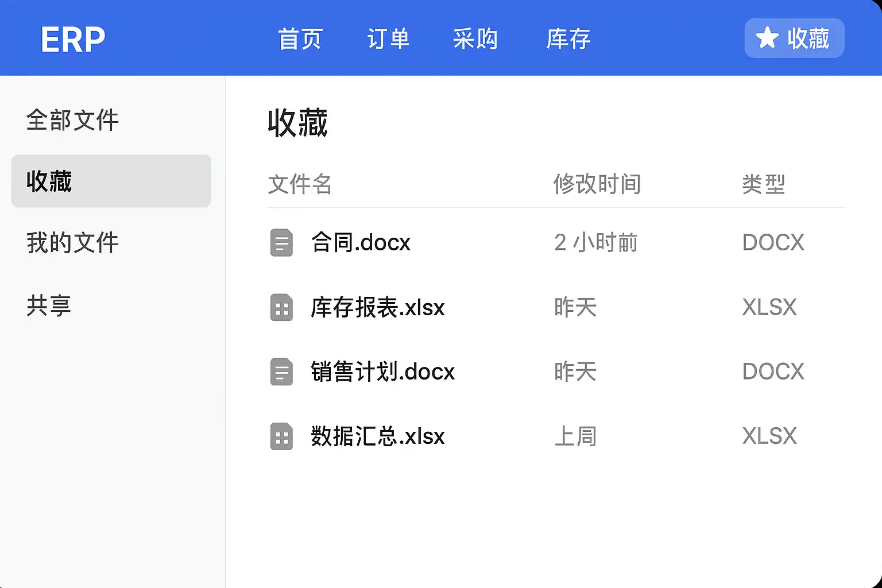Open the 首页 navigation tab
882x588 pixels.
(x=300, y=39)
